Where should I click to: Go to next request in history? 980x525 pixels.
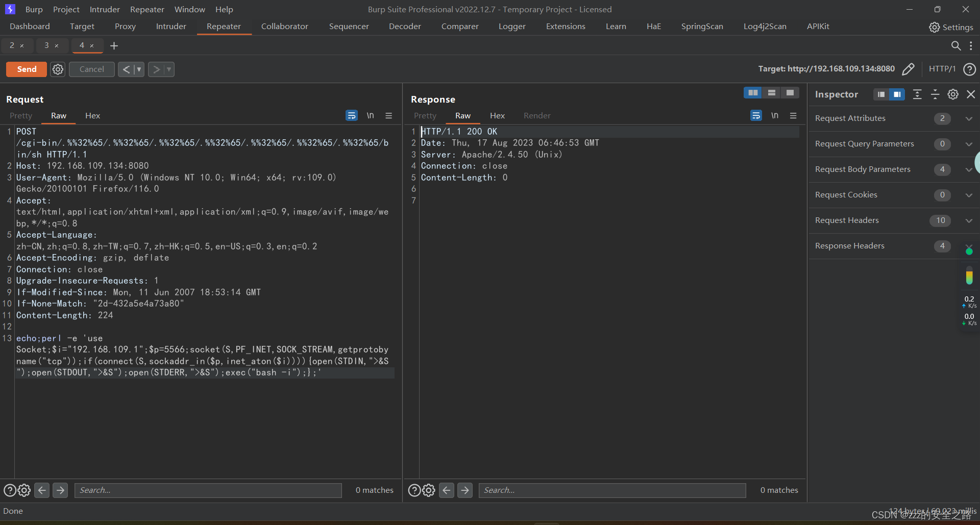156,69
